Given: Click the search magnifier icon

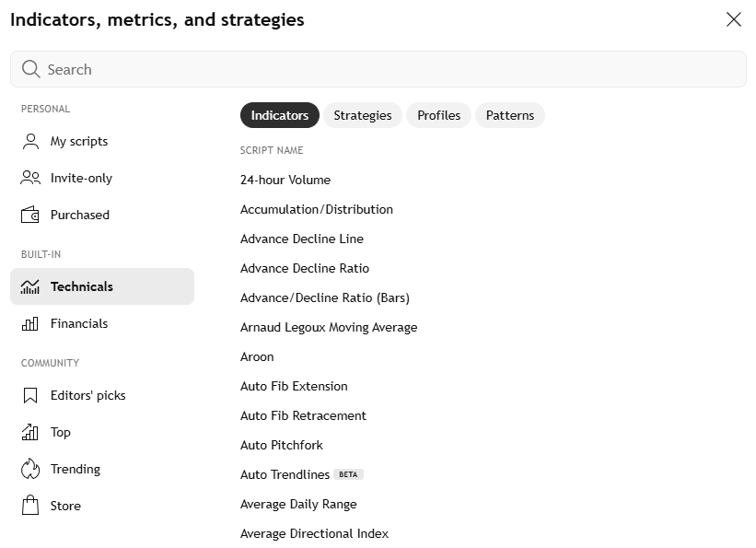Looking at the screenshot, I should 30,69.
